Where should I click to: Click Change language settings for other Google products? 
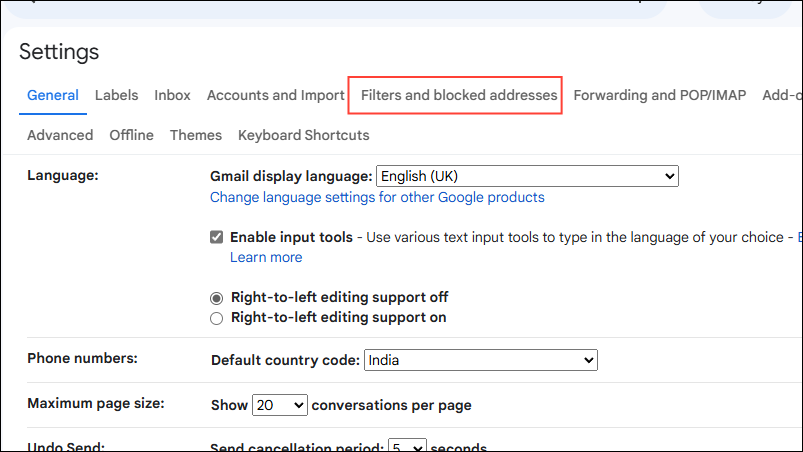[377, 197]
